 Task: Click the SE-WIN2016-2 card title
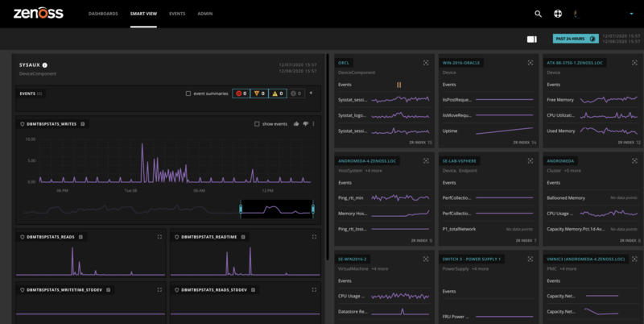coord(352,259)
